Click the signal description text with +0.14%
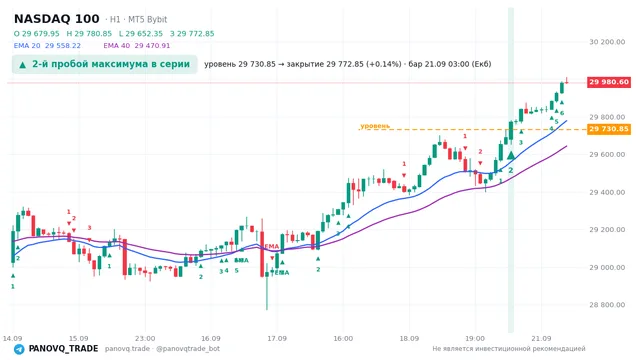This screenshot has height=360, width=640. [x=348, y=64]
